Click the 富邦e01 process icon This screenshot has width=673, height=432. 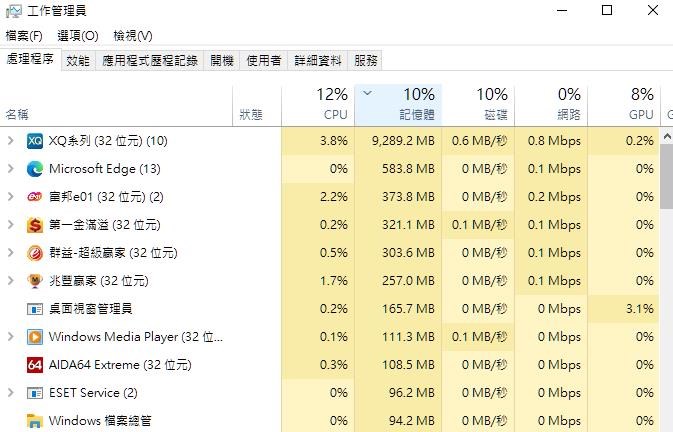[35, 197]
